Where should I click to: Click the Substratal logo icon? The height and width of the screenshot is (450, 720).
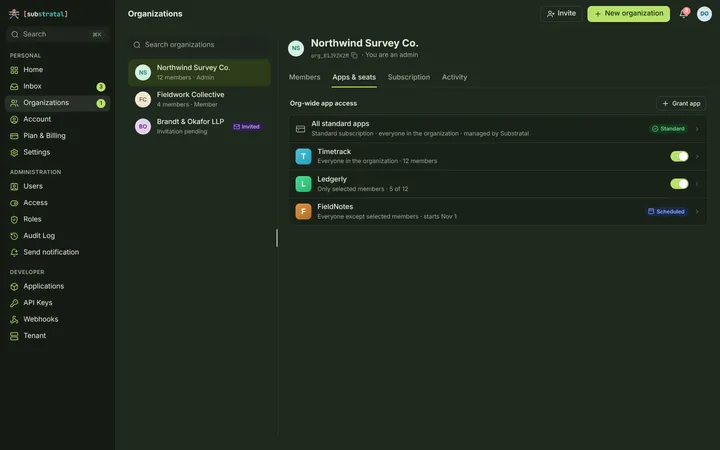coord(14,14)
